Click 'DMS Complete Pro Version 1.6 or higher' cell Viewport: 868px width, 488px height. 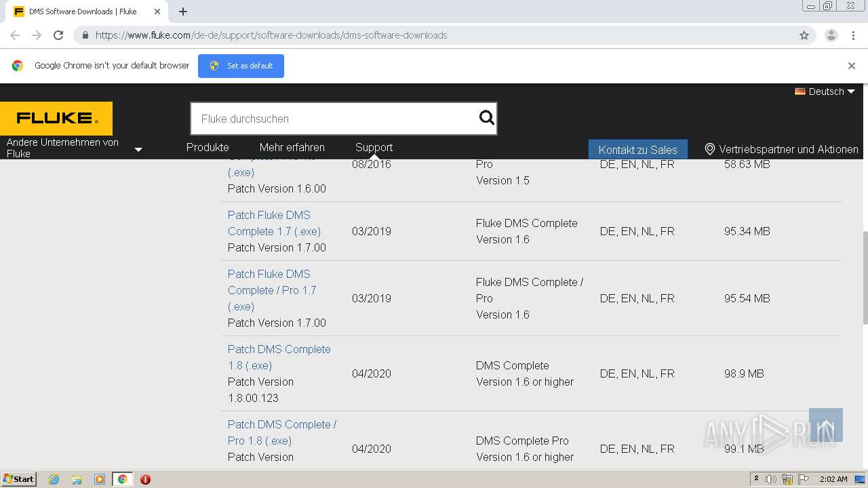524,449
